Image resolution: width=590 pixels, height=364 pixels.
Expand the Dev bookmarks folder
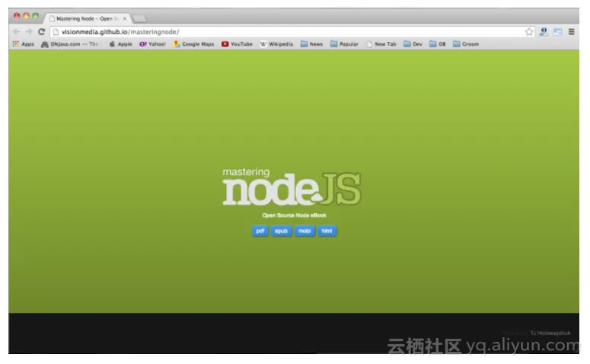point(413,44)
